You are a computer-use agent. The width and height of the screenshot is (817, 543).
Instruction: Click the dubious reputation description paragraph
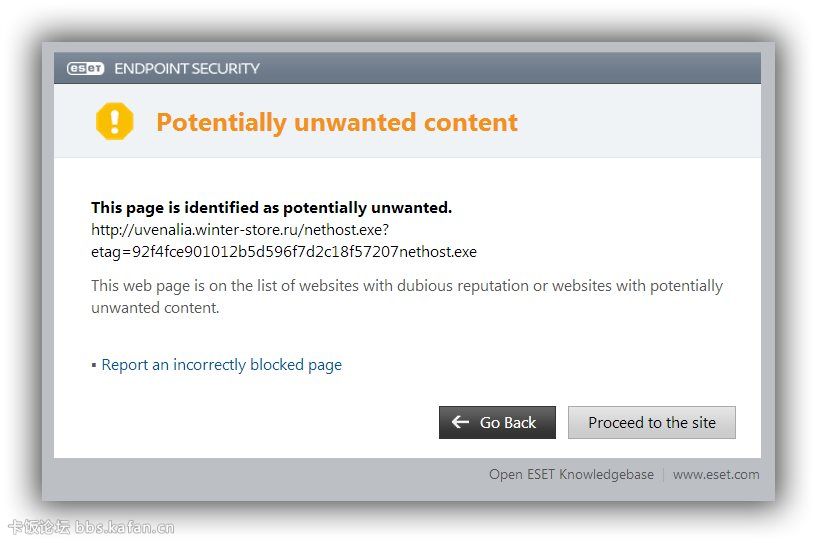(406, 296)
